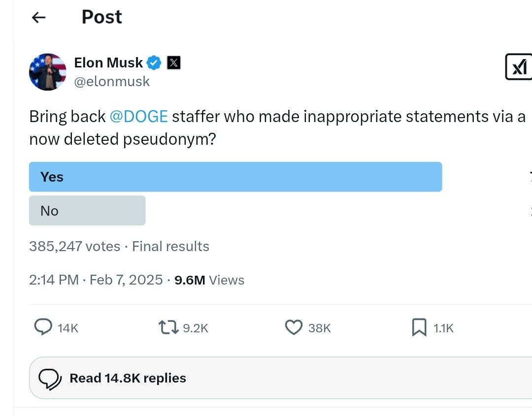This screenshot has height=416, width=532.
Task: Click the Post header title
Action: pos(102,17)
